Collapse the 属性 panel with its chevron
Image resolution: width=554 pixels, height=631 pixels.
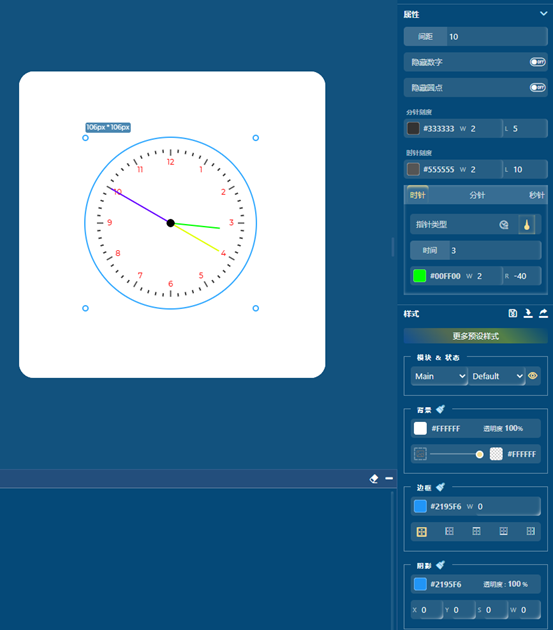tap(543, 14)
